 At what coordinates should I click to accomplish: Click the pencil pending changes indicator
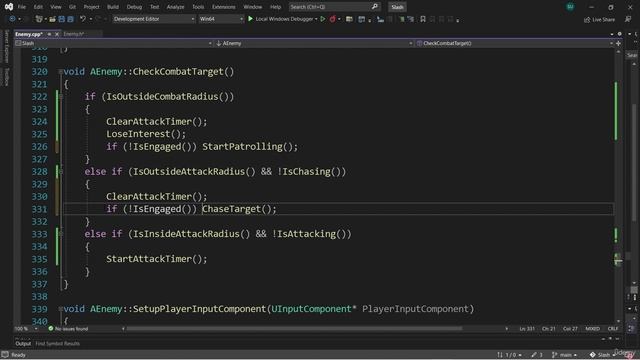pyautogui.click(x=537, y=355)
